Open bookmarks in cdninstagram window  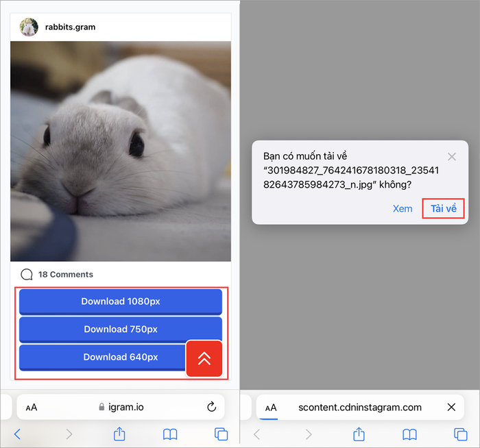click(x=409, y=434)
